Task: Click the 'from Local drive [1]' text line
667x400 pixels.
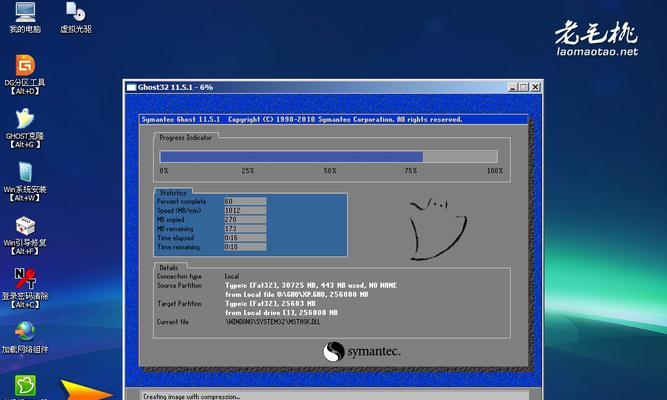Action: tap(281, 313)
